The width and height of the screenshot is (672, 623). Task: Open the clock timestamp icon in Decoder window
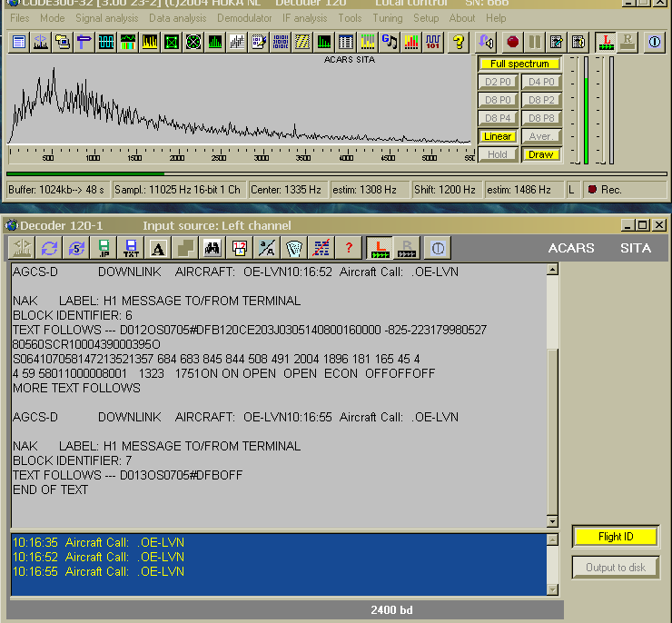pyautogui.click(x=239, y=248)
